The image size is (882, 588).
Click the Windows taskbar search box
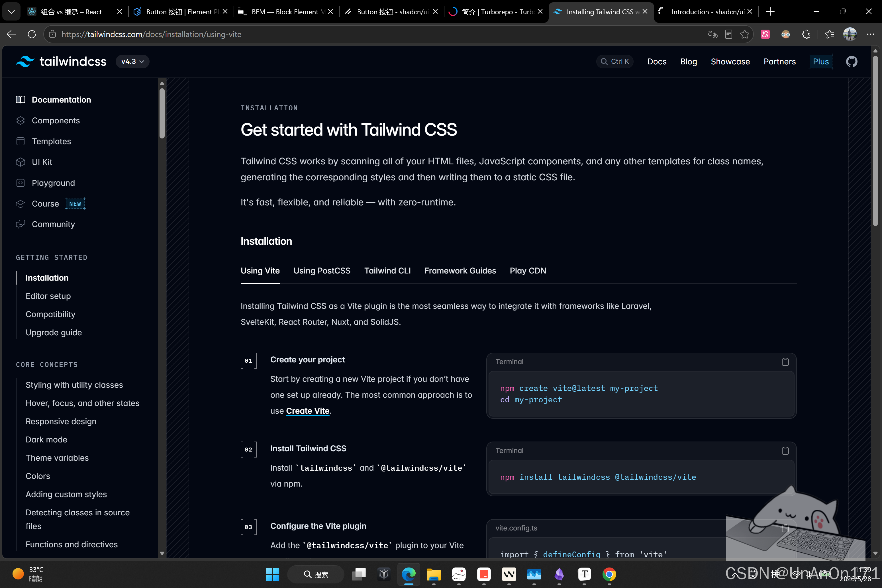[x=315, y=574]
